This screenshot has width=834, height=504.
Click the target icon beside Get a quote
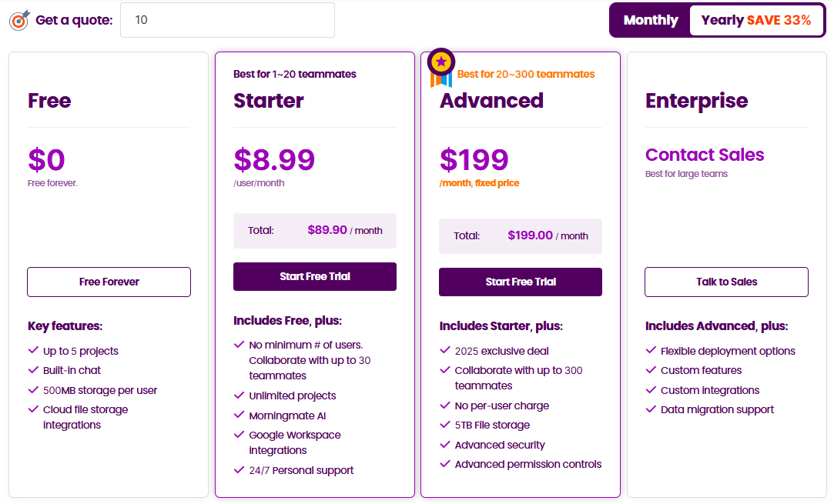(19, 20)
